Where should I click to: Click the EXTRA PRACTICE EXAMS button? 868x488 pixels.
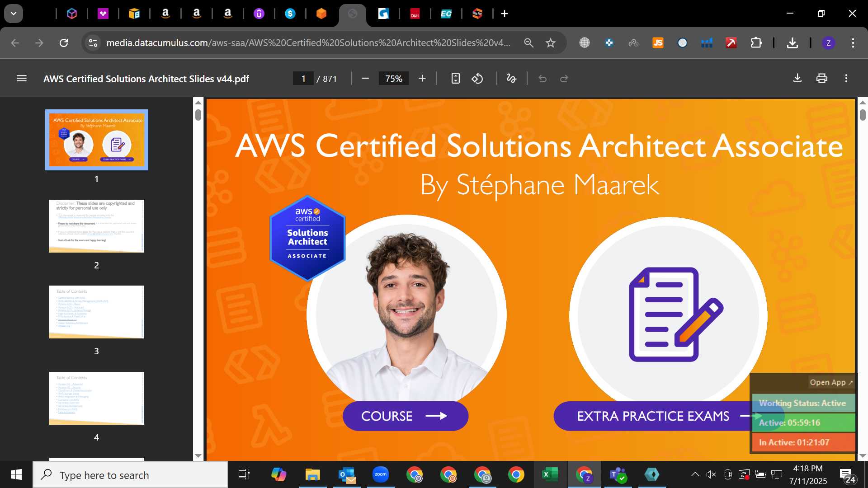coord(653,416)
